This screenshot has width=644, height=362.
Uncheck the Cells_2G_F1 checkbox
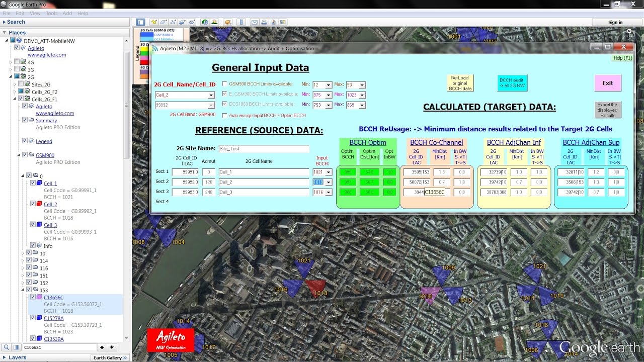21,99
